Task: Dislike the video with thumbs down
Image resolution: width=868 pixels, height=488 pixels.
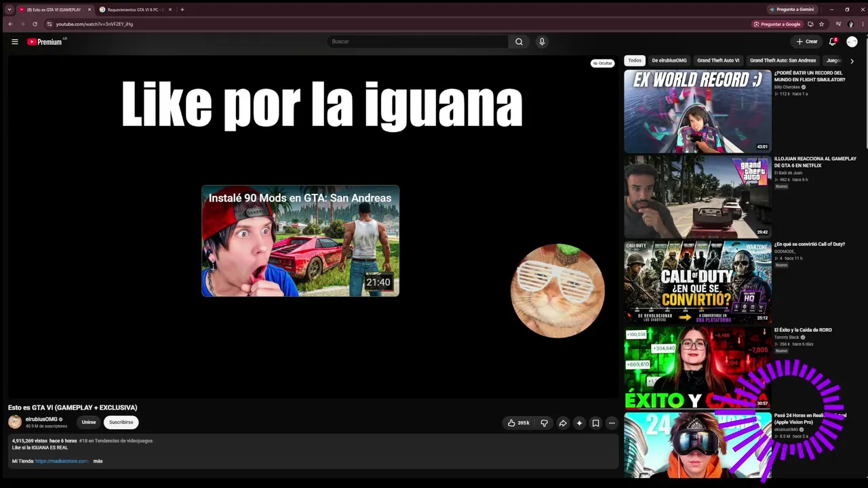Action: point(544,423)
